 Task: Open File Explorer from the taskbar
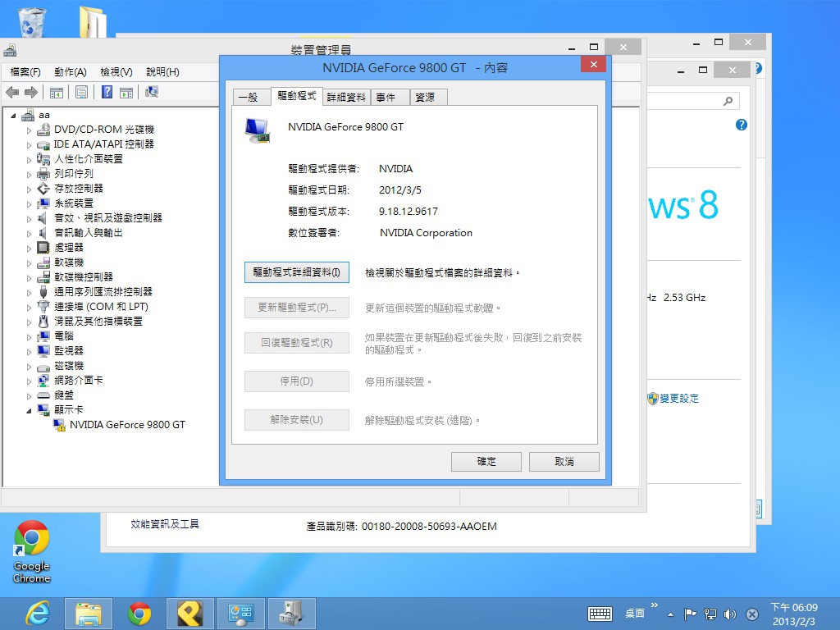click(x=89, y=614)
